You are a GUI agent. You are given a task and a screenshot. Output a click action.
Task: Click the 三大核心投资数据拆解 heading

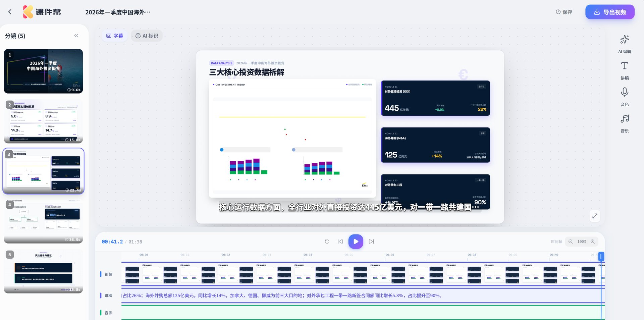click(247, 72)
